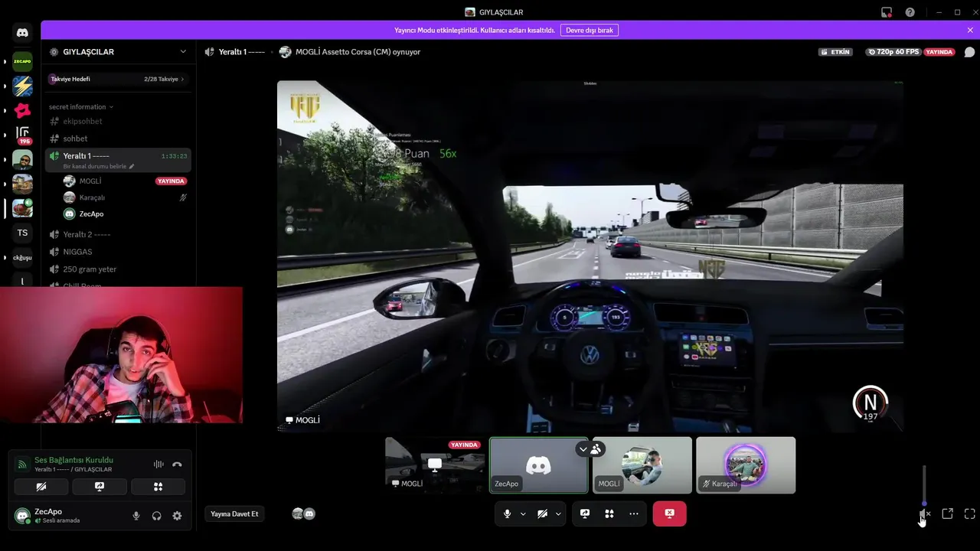Click Ses Bağlantısı Kuruldu status
Viewport: 980px width, 551px height.
(x=73, y=460)
